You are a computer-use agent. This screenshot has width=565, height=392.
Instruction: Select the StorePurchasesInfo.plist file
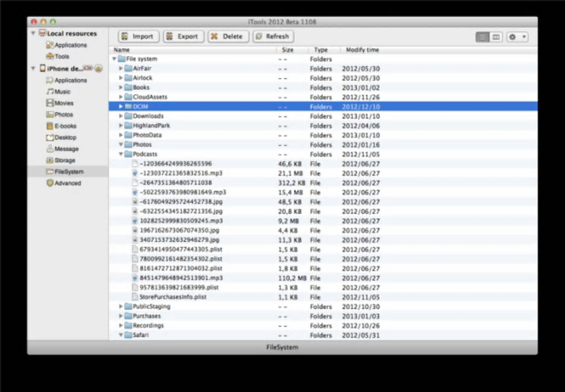pos(322,297)
